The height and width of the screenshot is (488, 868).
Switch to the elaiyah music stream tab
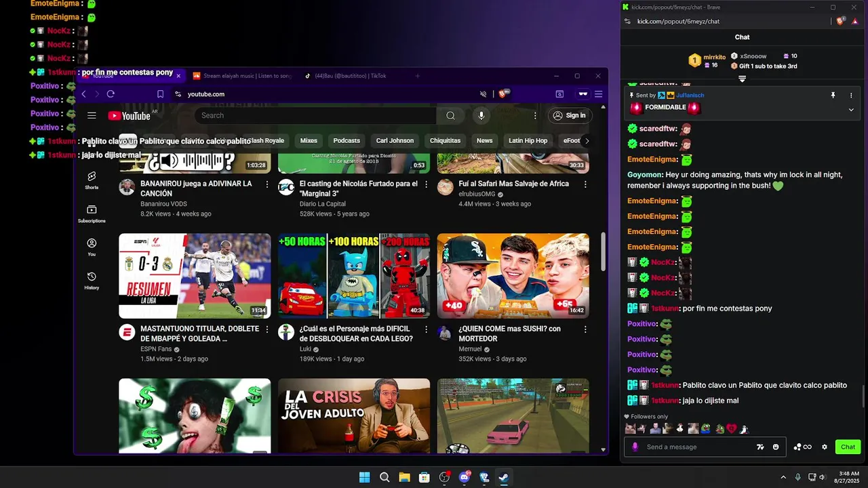point(242,76)
